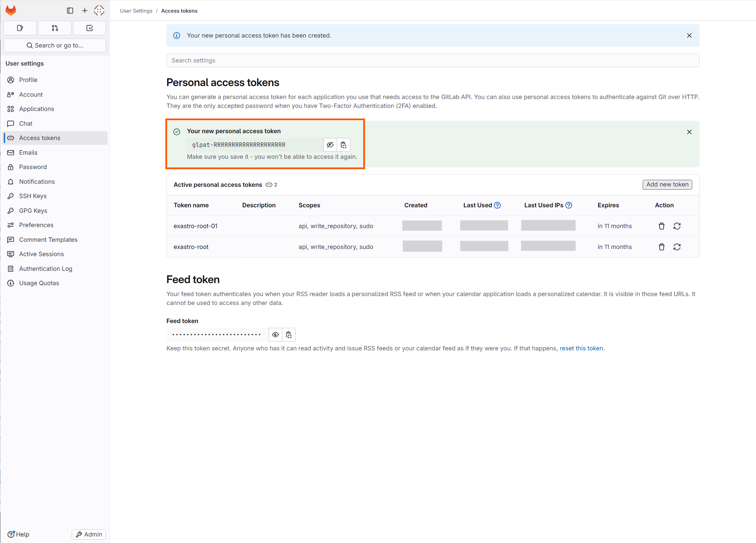This screenshot has width=756, height=543.
Task: Click the GitLab logo home icon
Action: (x=11, y=11)
